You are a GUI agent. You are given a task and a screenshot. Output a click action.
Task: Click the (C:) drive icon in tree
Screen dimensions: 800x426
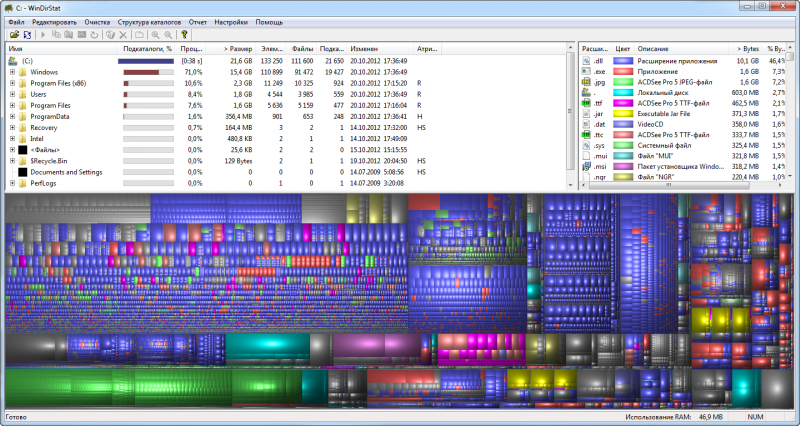coord(13,61)
